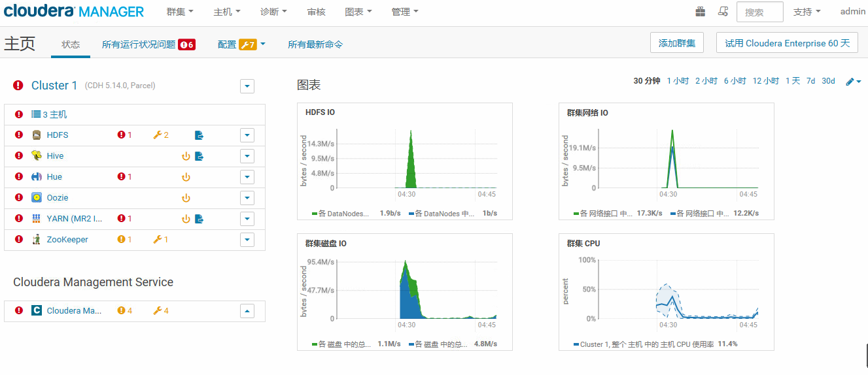The height and width of the screenshot is (375, 868).
Task: Open ZooKeeper orange health warning 1
Action: (124, 240)
